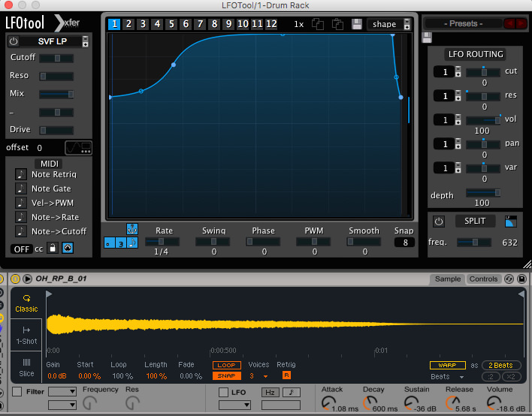Click the LFO ROUTING header
532x416 pixels.
[x=476, y=54]
